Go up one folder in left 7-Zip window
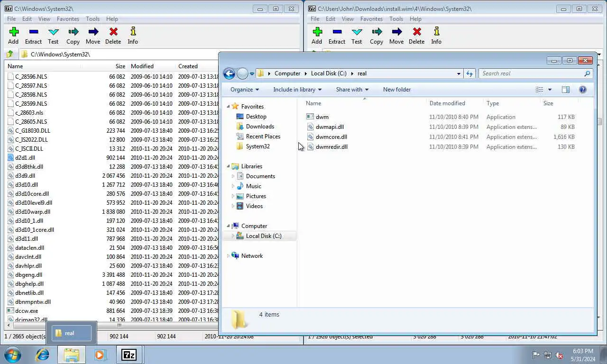 tap(9, 54)
